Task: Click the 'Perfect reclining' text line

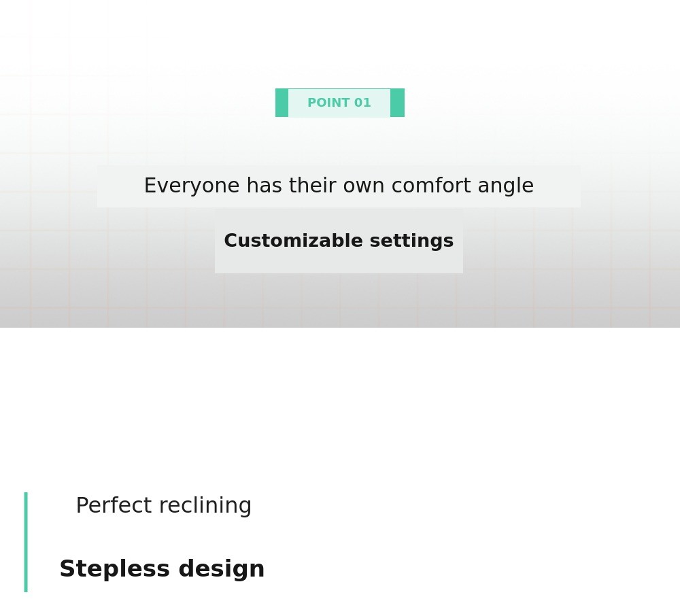Action: click(163, 506)
